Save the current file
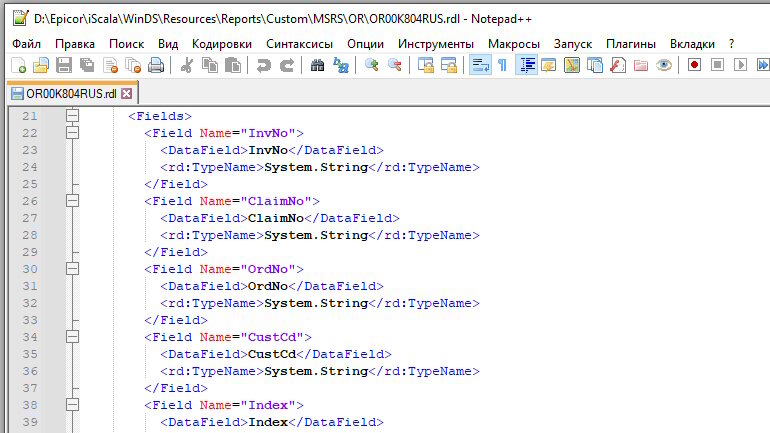Screen dimensions: 770x433 (64, 65)
